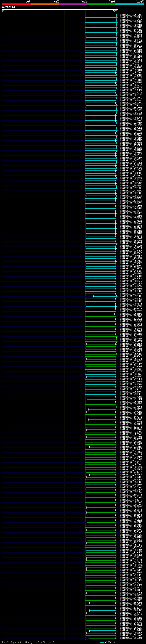This screenshot has height=644, width=146.
Task: Click the white query sequence bar
Action: [x=60, y=9]
